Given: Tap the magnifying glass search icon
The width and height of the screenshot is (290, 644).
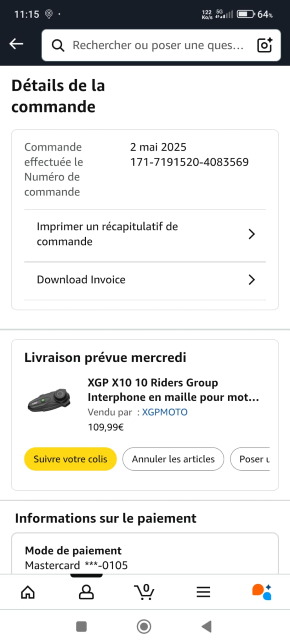Looking at the screenshot, I should tap(58, 45).
